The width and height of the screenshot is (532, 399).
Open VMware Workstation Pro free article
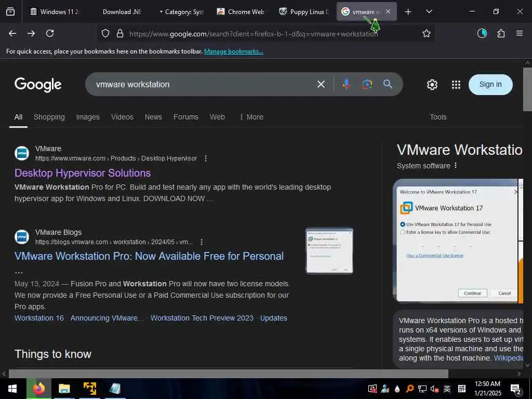pos(149,256)
